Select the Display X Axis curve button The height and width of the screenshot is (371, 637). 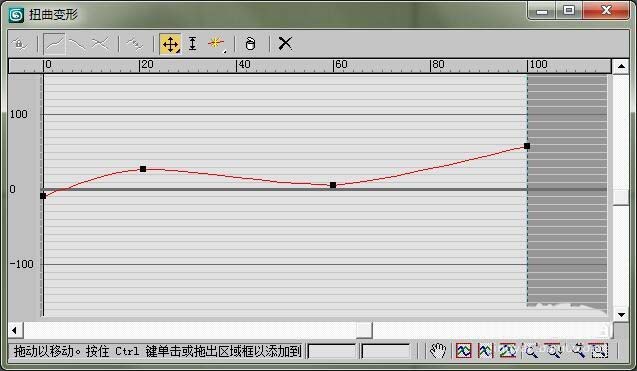[x=54, y=43]
